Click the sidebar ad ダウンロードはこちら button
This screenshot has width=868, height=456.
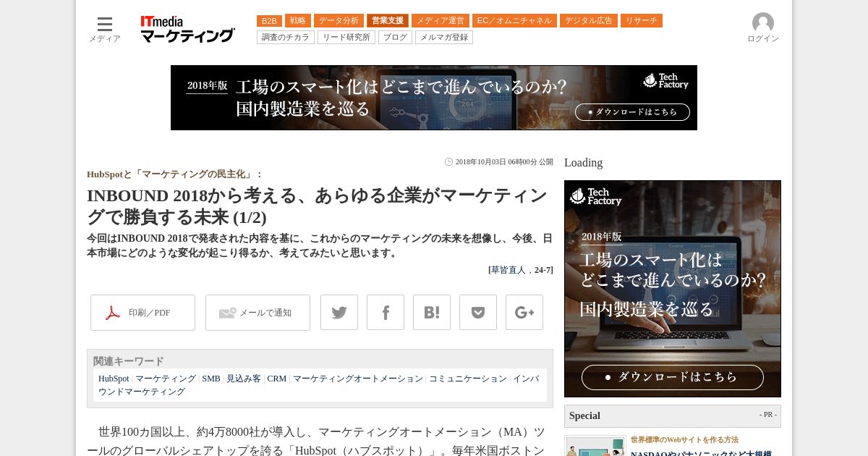point(673,377)
